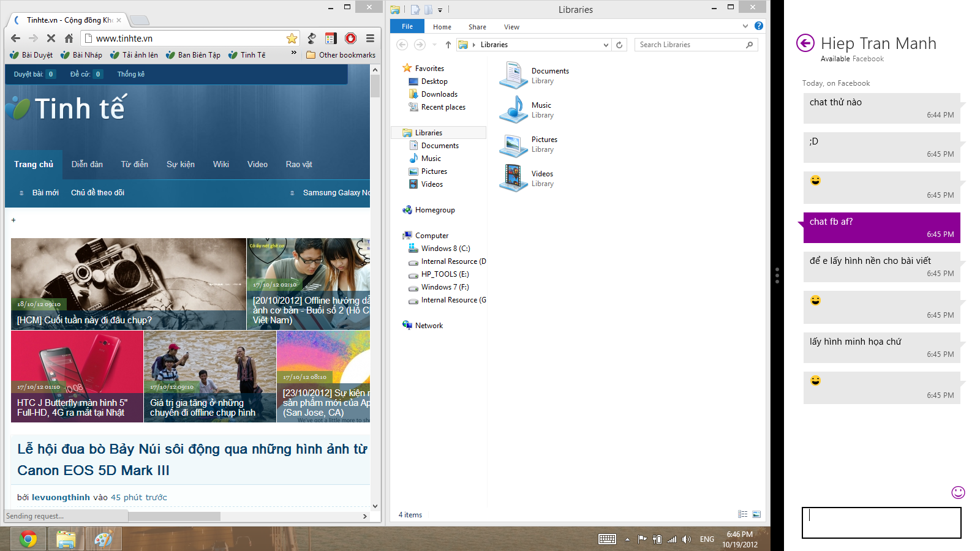Open the HTC J Butterfly article thumbnail
The width and height of the screenshot is (980, 551).
click(x=77, y=376)
